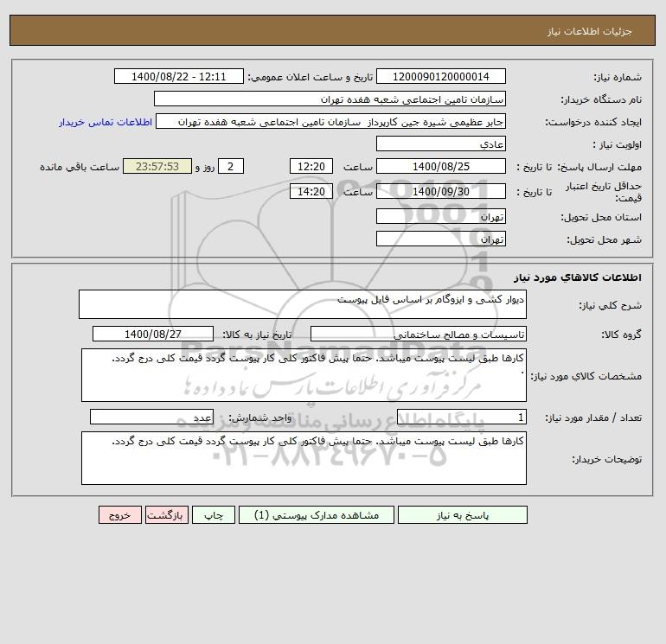The width and height of the screenshot is (666, 644).
Task: Click the ایجاد کننده درخواست label
Action: [593, 122]
